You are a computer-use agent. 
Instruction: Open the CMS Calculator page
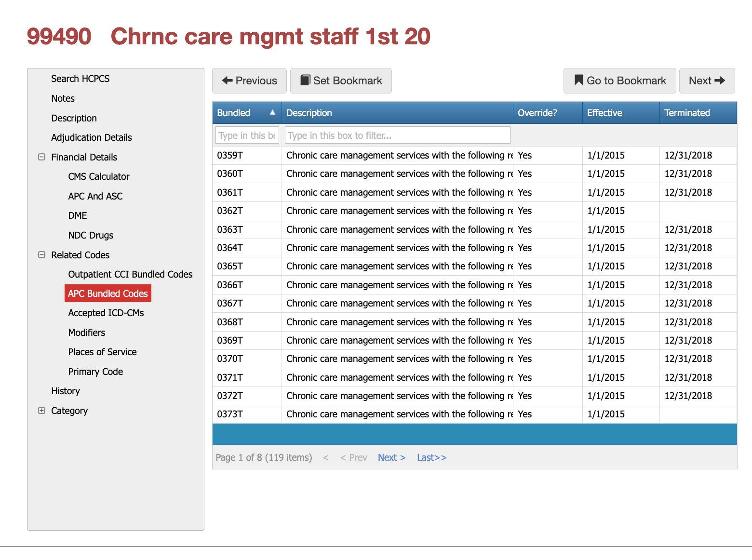click(99, 176)
